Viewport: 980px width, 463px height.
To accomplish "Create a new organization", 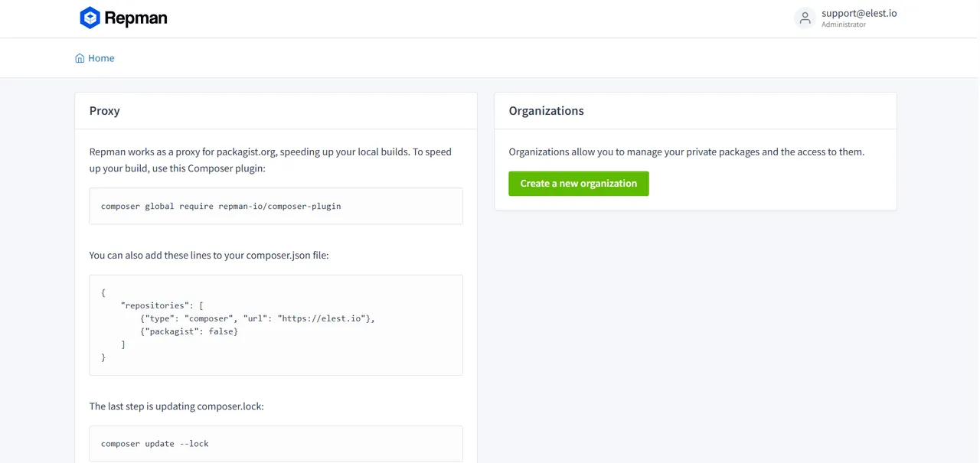I will [579, 184].
